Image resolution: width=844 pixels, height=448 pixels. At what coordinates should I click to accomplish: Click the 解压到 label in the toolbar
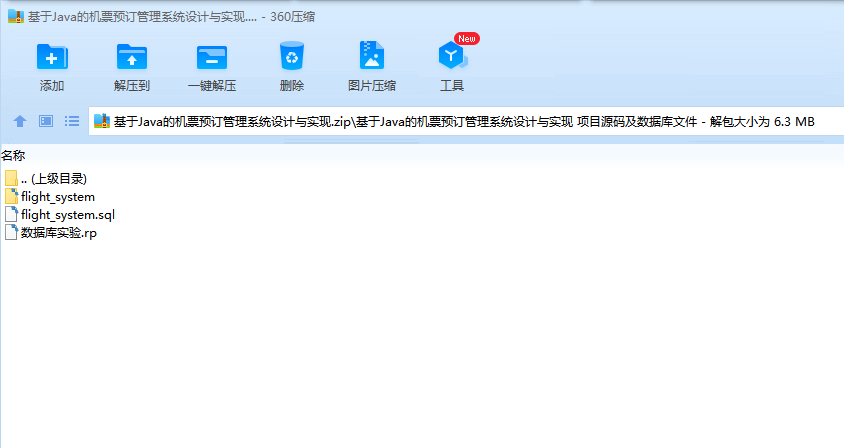coord(131,86)
